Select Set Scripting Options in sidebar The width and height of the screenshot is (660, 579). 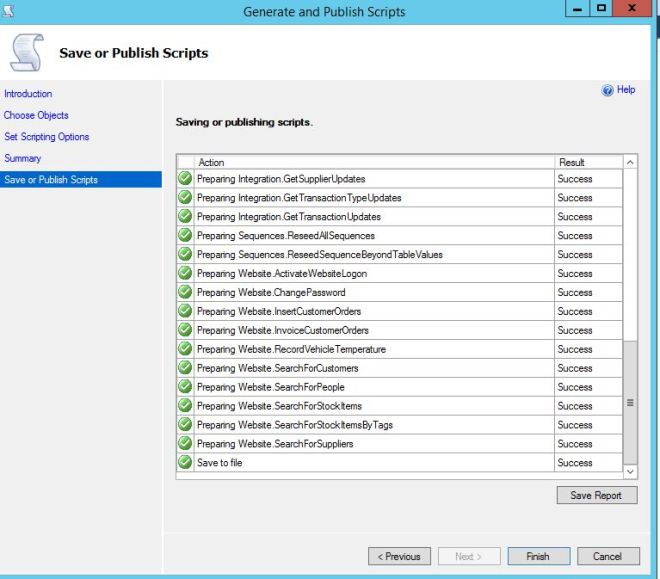click(x=44, y=137)
